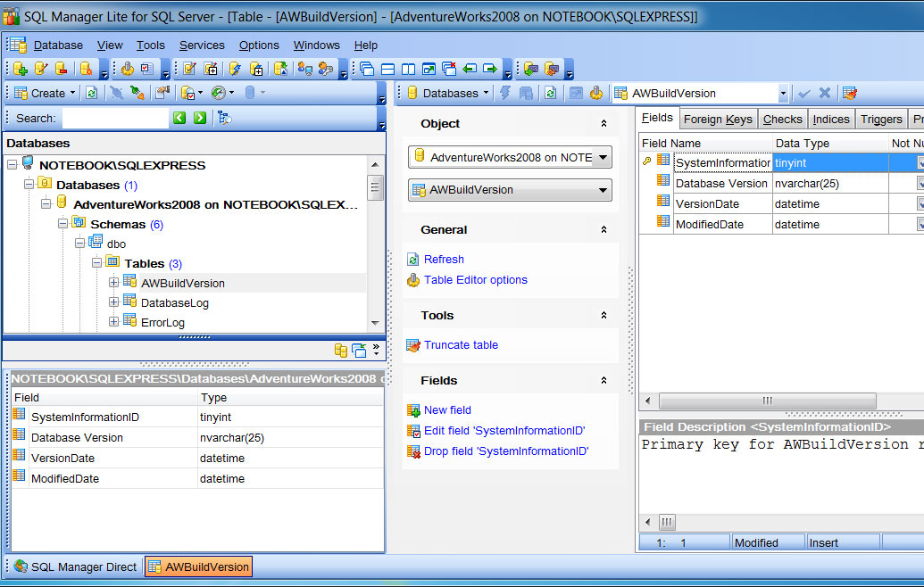The height and width of the screenshot is (587, 924).
Task: Click the edit database registration icon with pencil
Action: click(41, 69)
